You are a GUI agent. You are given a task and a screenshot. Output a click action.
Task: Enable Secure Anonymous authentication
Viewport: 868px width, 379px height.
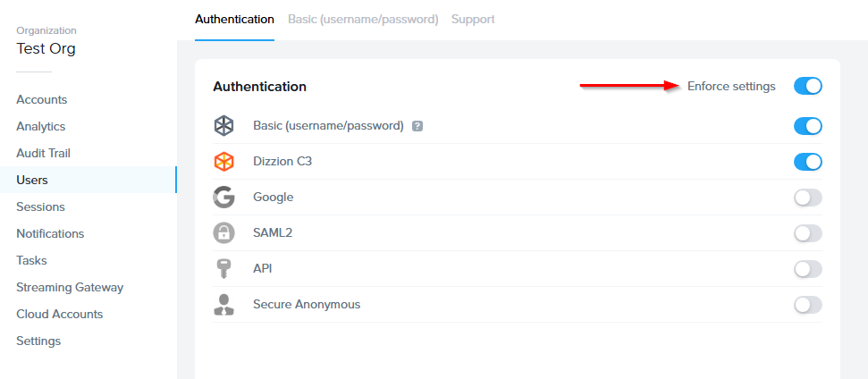[x=807, y=305]
